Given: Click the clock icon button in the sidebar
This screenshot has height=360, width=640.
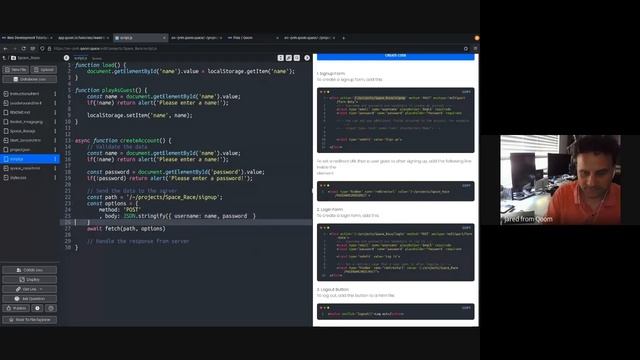Looking at the screenshot, I should 37,308.
